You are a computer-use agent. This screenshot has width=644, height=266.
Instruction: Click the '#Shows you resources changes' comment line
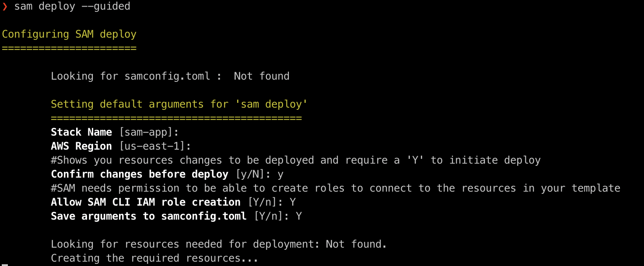pyautogui.click(x=295, y=160)
